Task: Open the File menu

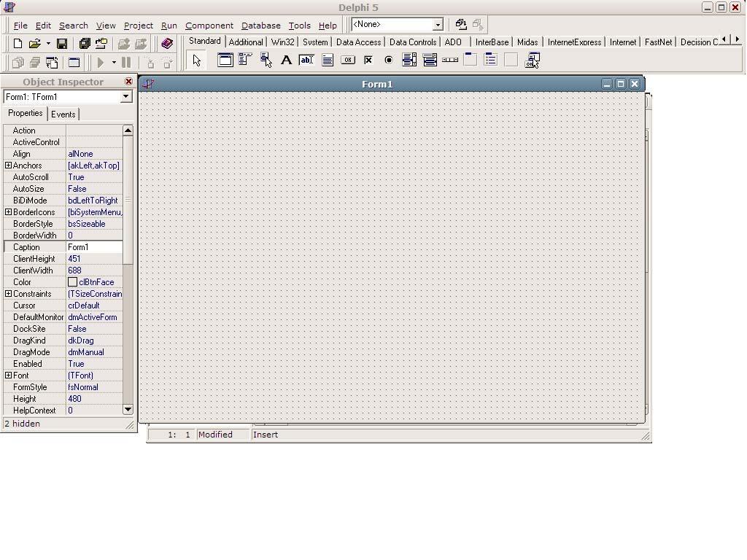Action: pos(20,26)
